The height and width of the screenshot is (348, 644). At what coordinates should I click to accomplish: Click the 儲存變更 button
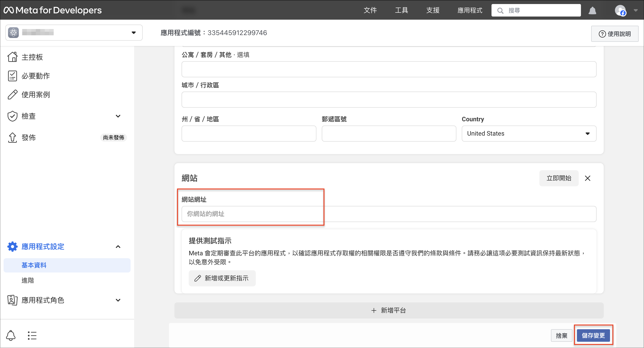click(593, 335)
